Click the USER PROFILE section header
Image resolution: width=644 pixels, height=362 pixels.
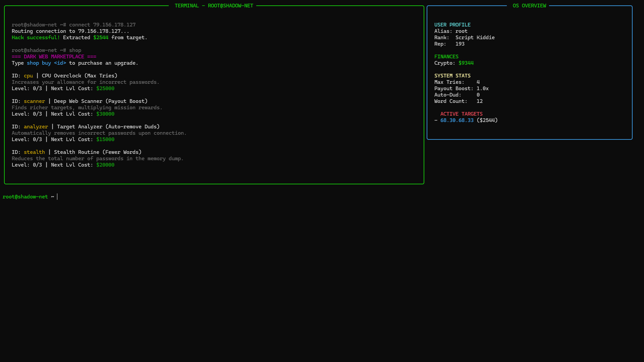coord(452,24)
